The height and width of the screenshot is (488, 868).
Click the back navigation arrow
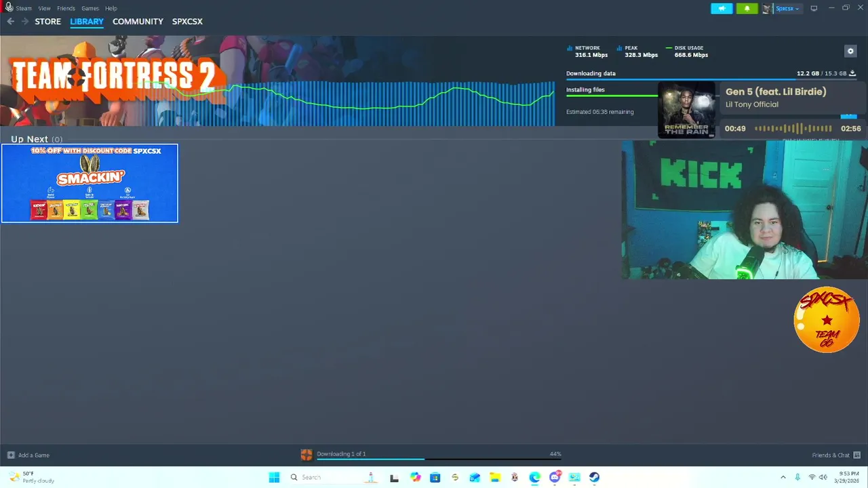tap(10, 22)
